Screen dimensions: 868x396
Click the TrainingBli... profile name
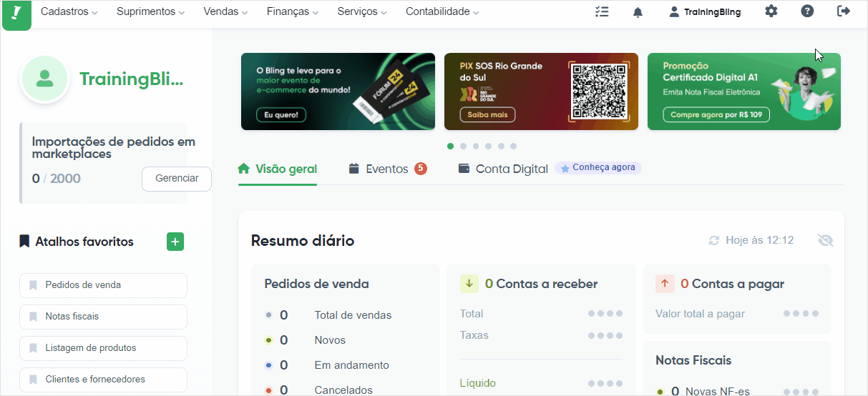(x=132, y=79)
